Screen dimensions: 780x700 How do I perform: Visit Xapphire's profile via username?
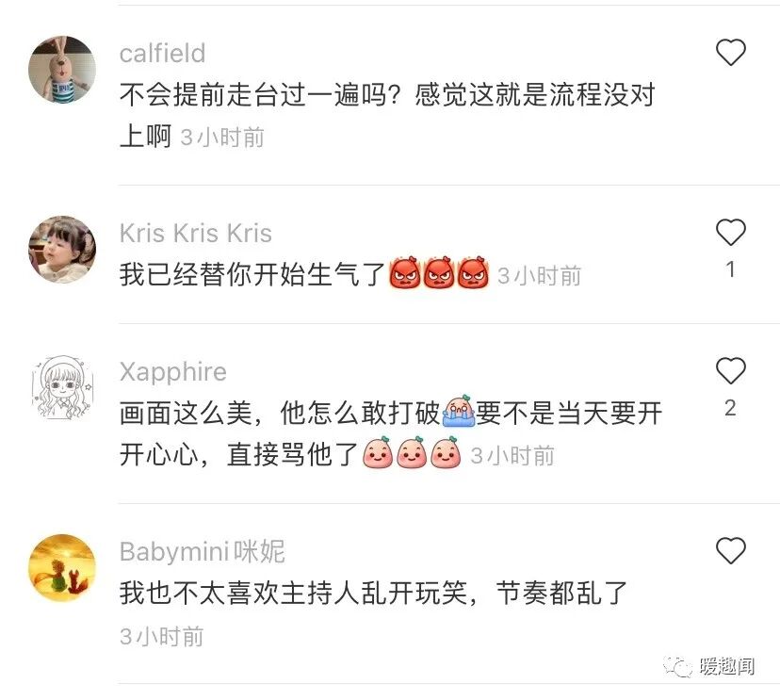click(x=172, y=372)
